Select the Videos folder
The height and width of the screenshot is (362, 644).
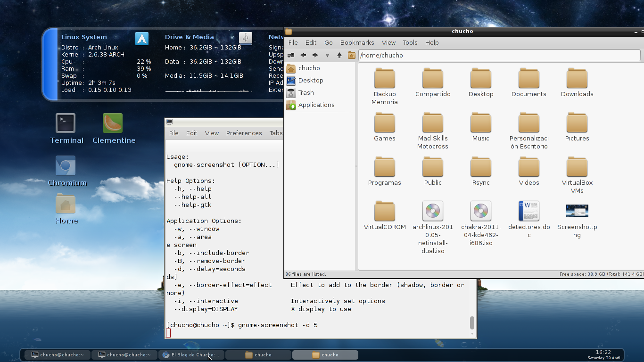[529, 172]
